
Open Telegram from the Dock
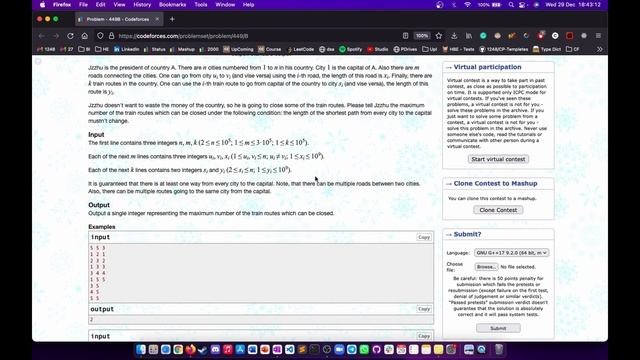[x=351, y=349]
